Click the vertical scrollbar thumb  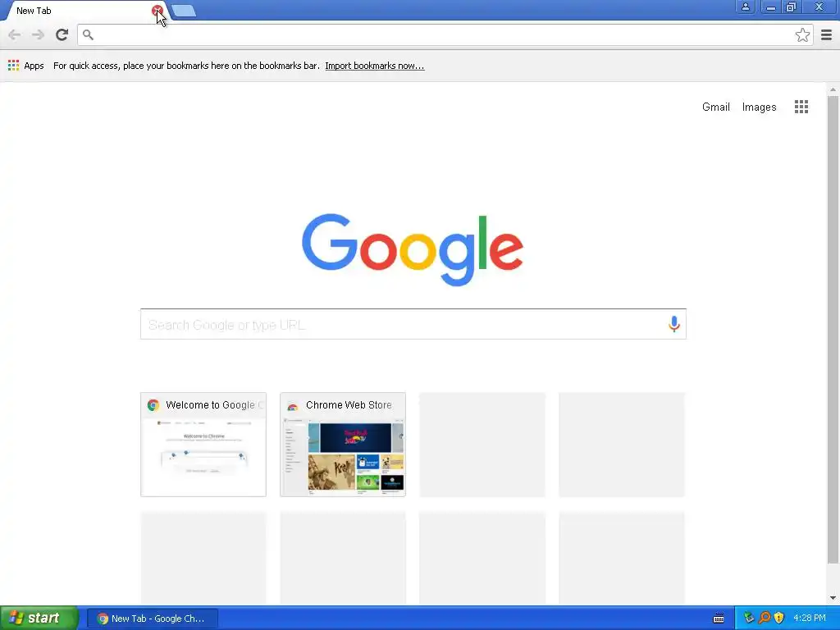[833, 330]
